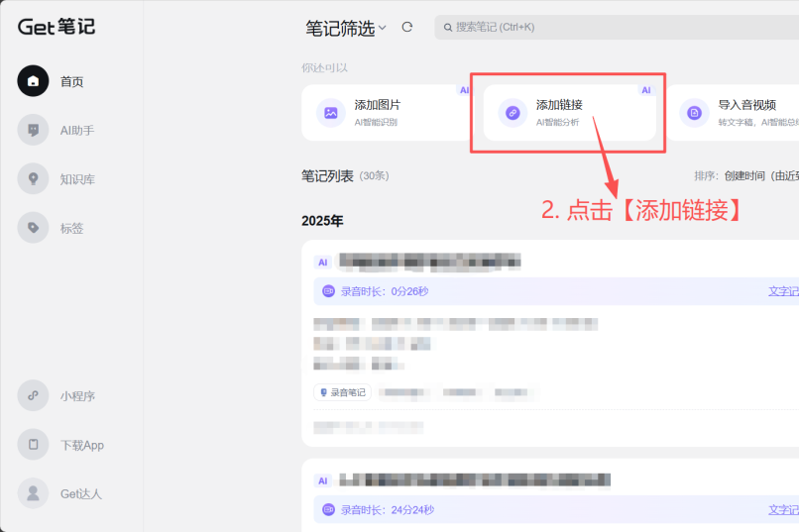This screenshot has height=532, width=799.
Task: Select 小程序 menu item
Action: click(x=77, y=396)
